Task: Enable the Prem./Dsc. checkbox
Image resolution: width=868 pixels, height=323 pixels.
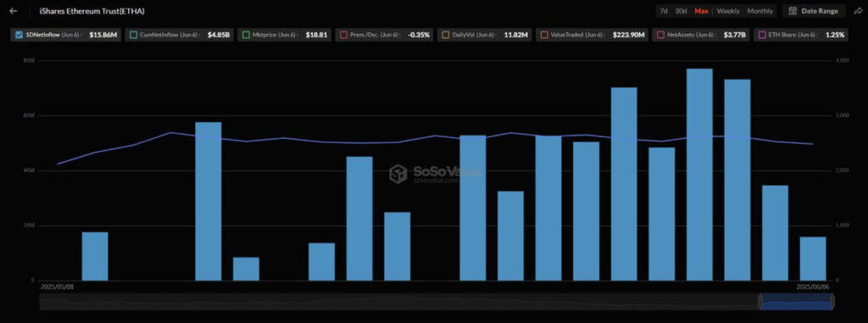Action: click(343, 35)
